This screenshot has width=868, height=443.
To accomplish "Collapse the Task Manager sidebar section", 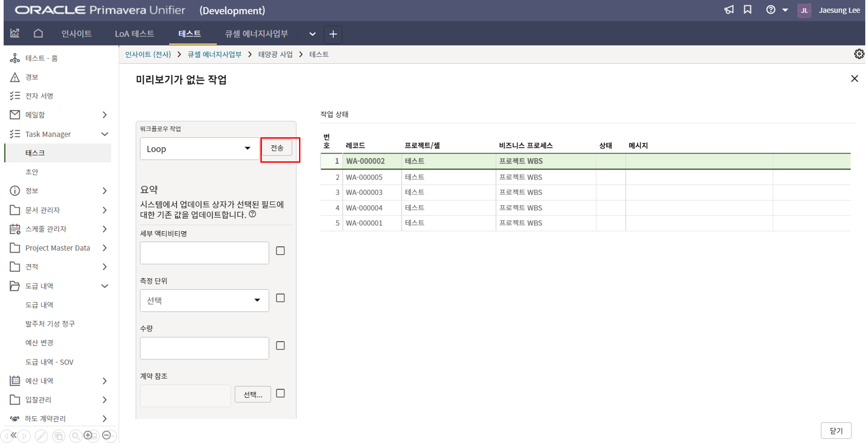I will pos(105,134).
